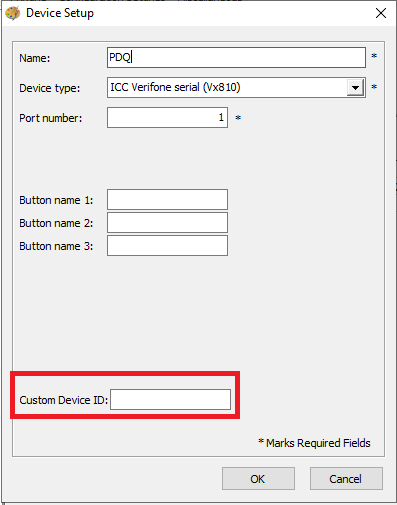Click the "Button name 3:" label
This screenshot has height=505, width=397.
[56, 246]
